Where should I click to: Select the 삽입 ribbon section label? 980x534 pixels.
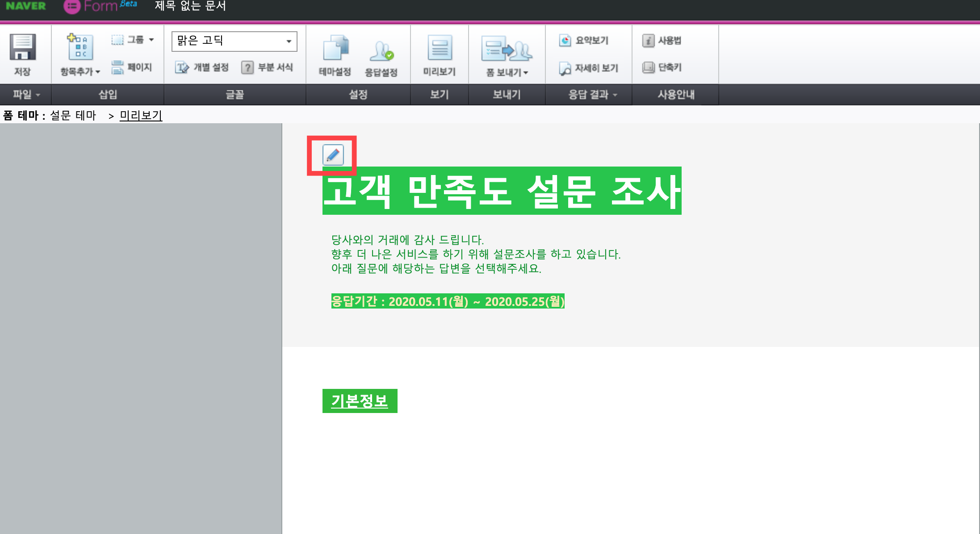[x=108, y=95]
